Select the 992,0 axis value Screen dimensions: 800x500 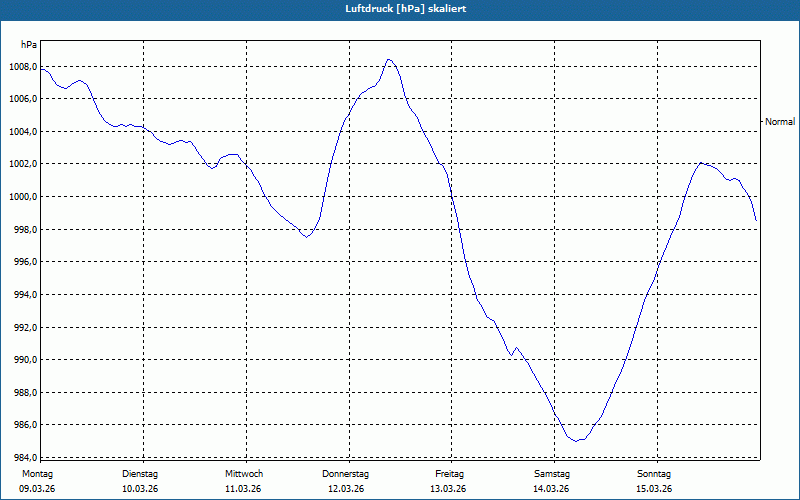(25, 328)
